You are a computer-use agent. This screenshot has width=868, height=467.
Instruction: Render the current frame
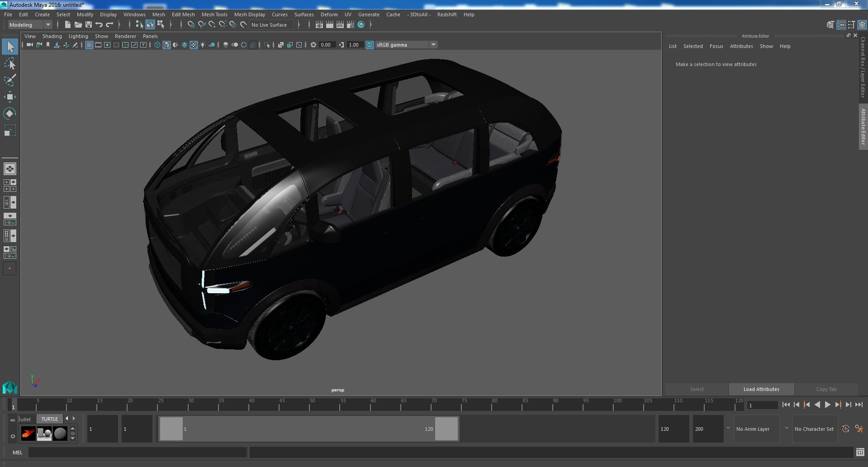[330, 25]
